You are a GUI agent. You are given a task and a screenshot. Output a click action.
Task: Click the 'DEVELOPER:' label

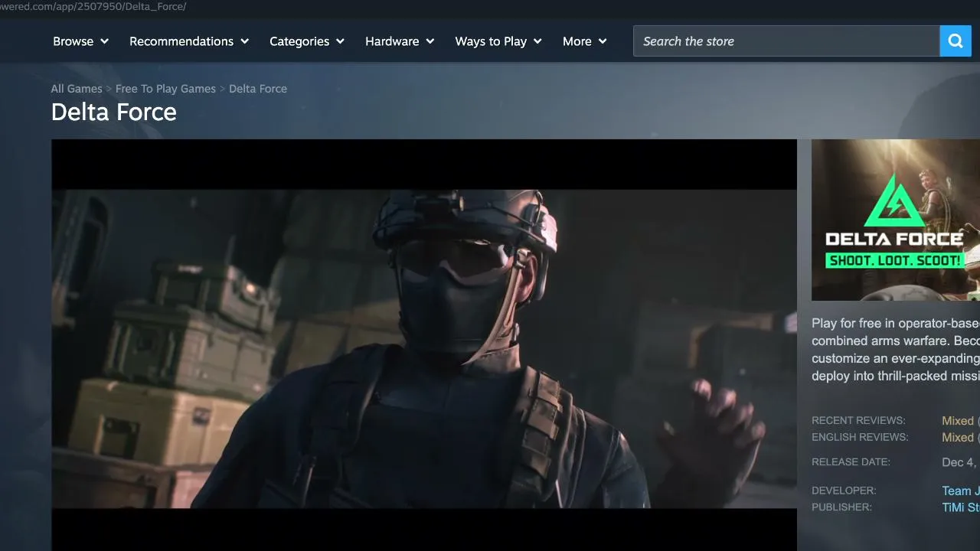point(844,491)
